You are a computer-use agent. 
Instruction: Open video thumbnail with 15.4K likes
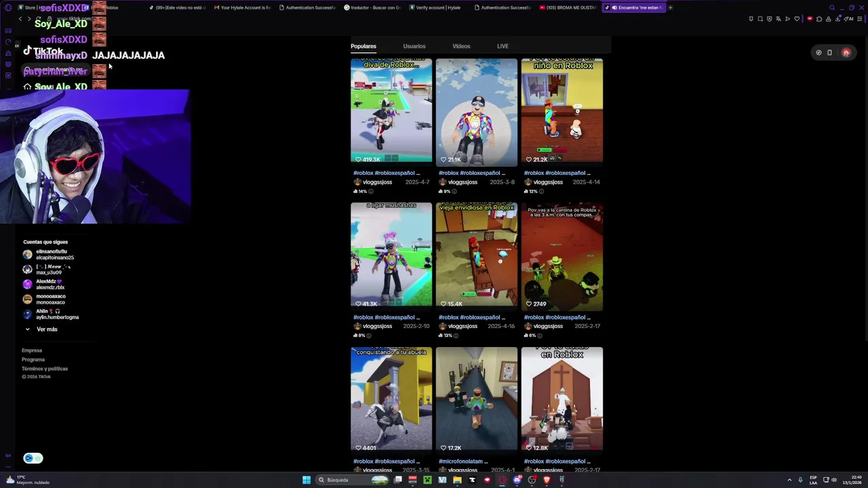(477, 255)
